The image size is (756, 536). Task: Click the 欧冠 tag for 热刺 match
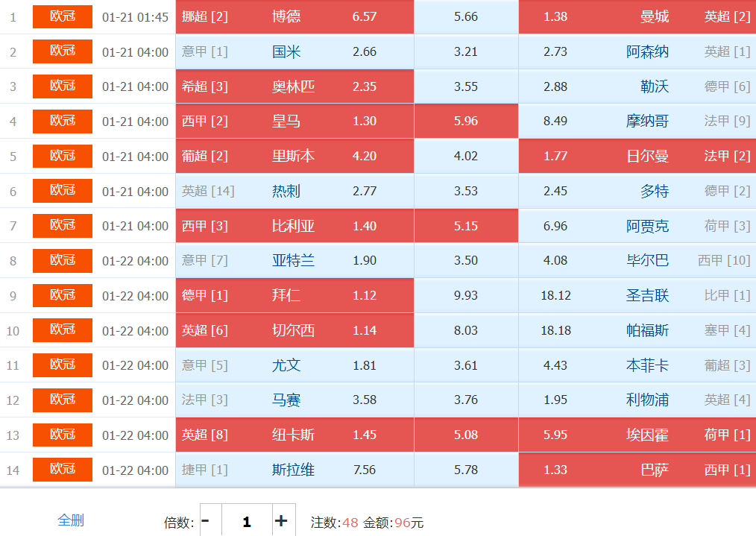click(x=63, y=191)
